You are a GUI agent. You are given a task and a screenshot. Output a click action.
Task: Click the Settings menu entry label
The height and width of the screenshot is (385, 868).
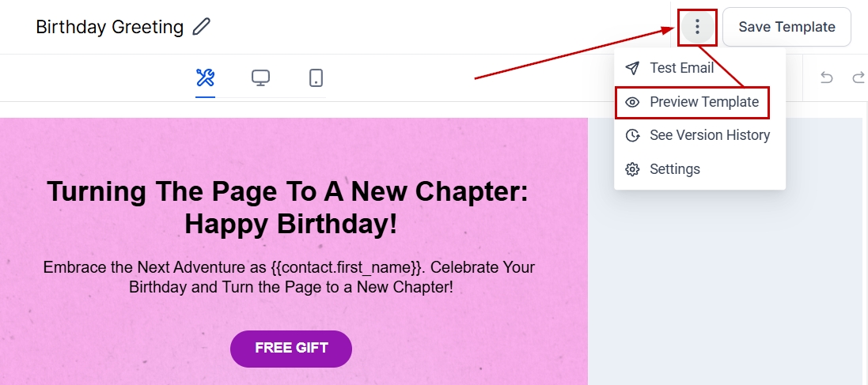[674, 169]
